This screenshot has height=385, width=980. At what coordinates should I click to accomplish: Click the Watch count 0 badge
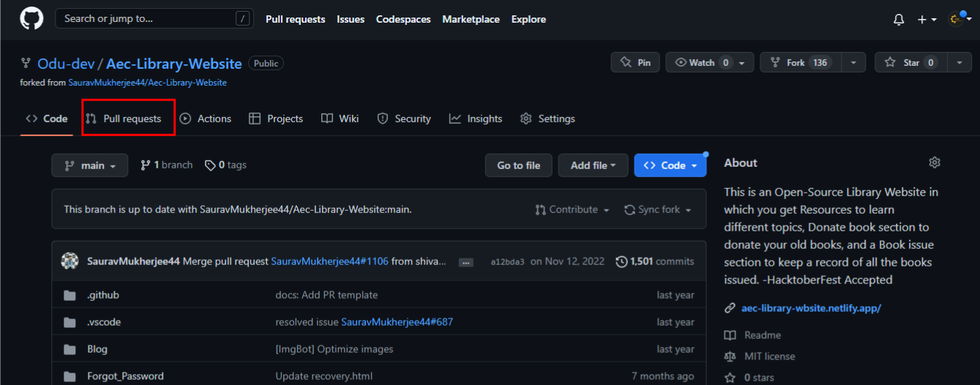point(725,63)
